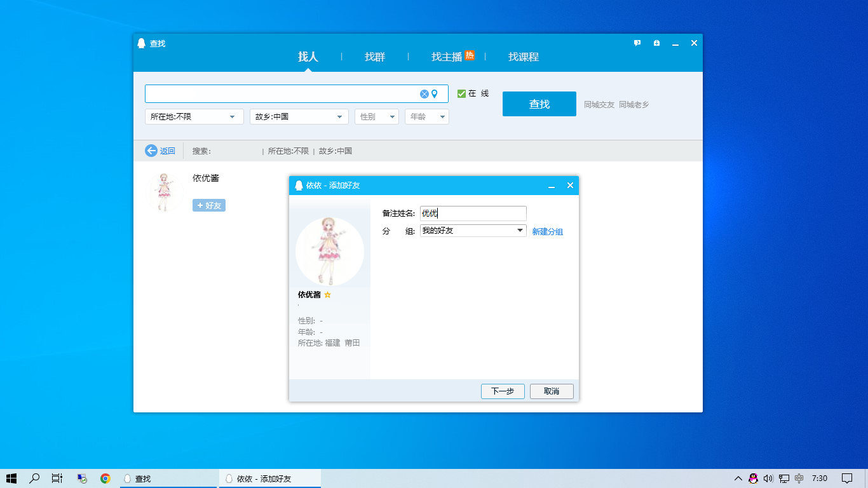Expand the 所在地:不限 dropdown
Screen dimensions: 868x488
click(194, 117)
